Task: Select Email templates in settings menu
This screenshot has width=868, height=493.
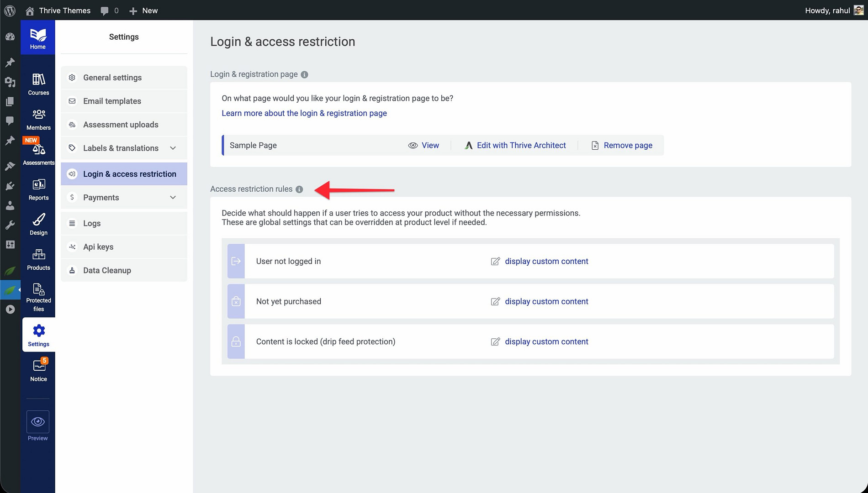Action: tap(112, 101)
